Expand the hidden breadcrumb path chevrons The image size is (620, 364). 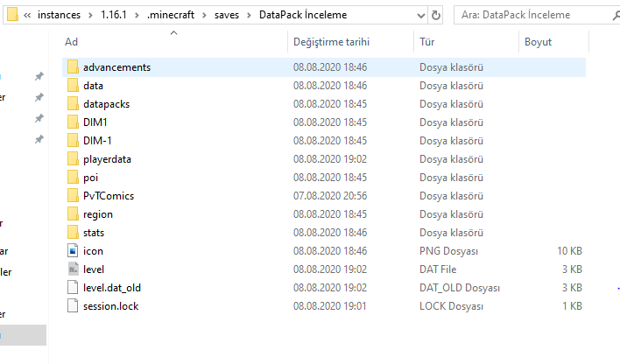point(27,15)
